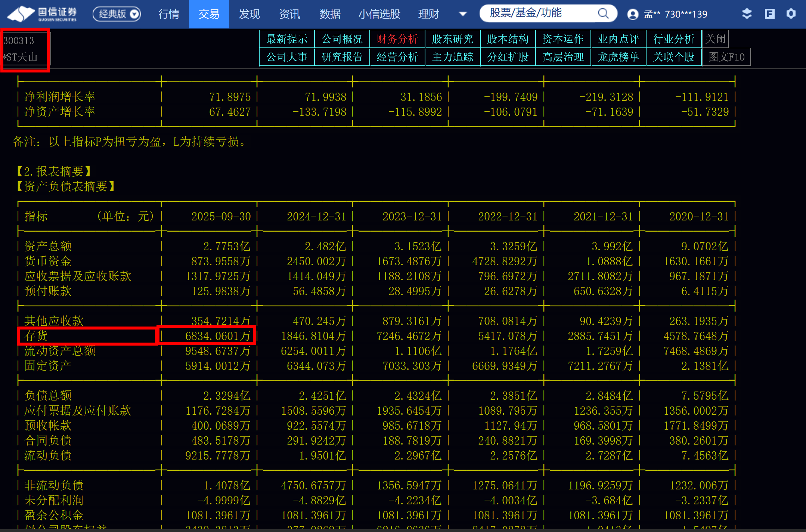Open the 经典版 version dropdown
Image resolution: width=806 pixels, height=532 pixels.
117,14
